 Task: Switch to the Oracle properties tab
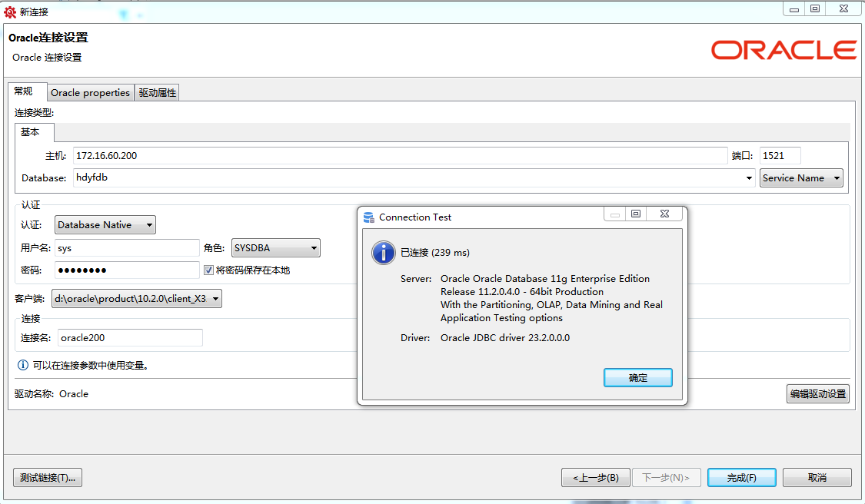pos(91,93)
